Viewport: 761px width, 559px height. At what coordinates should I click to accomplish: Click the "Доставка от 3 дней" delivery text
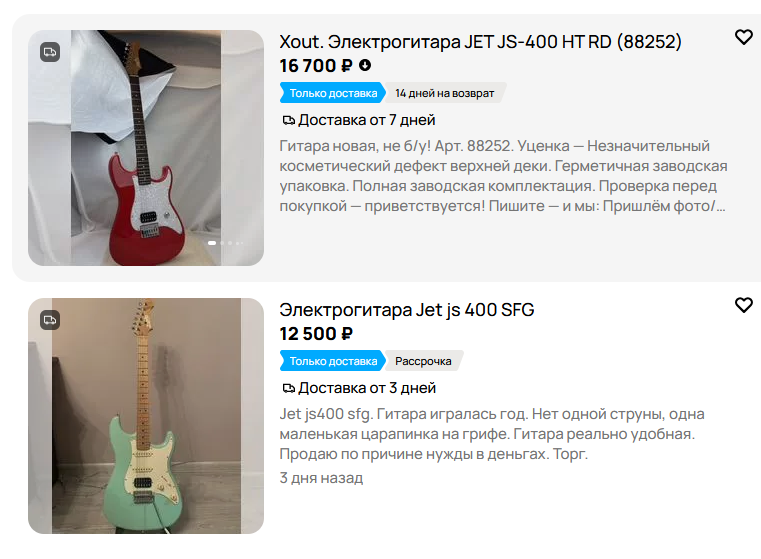[367, 388]
